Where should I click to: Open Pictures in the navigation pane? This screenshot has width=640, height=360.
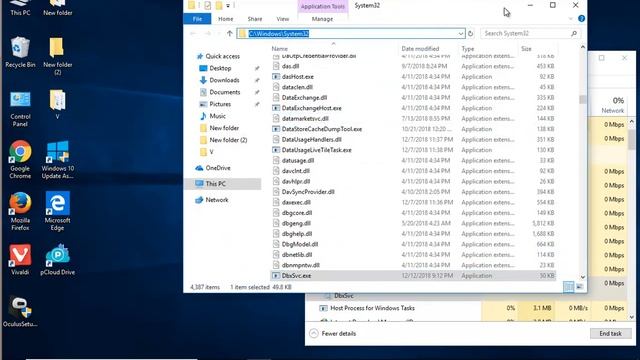click(x=220, y=104)
